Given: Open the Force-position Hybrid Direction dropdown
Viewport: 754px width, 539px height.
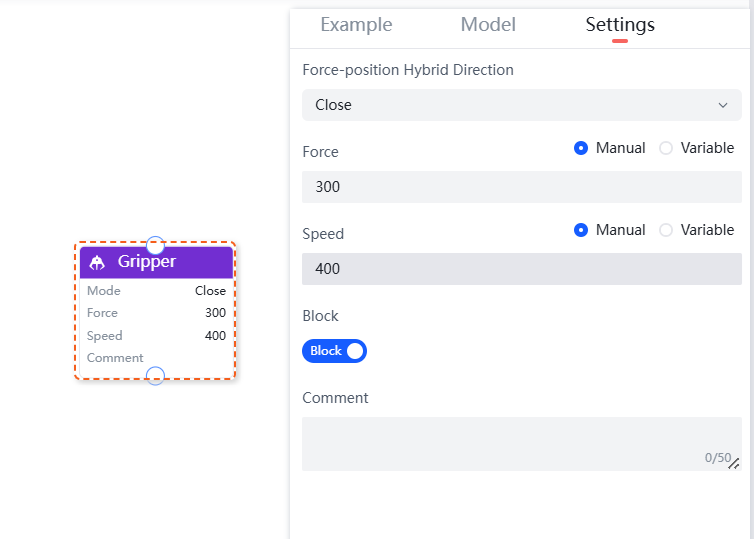Looking at the screenshot, I should [521, 105].
